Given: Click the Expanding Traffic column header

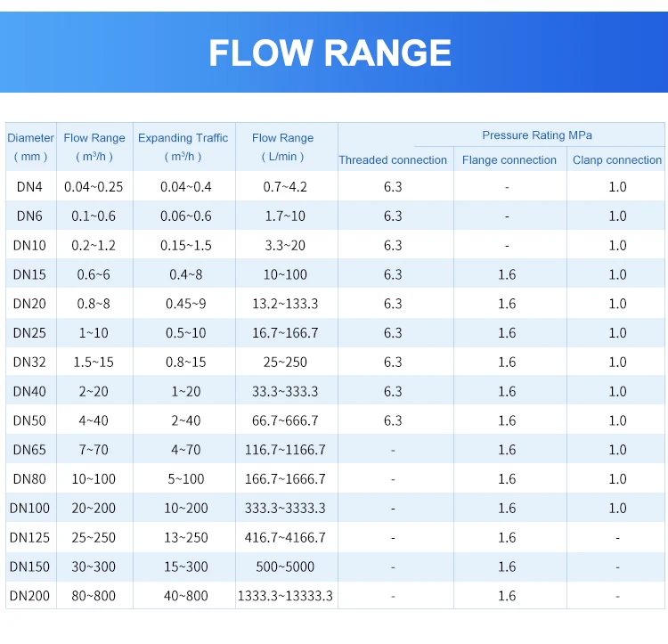Looking at the screenshot, I should (x=183, y=147).
